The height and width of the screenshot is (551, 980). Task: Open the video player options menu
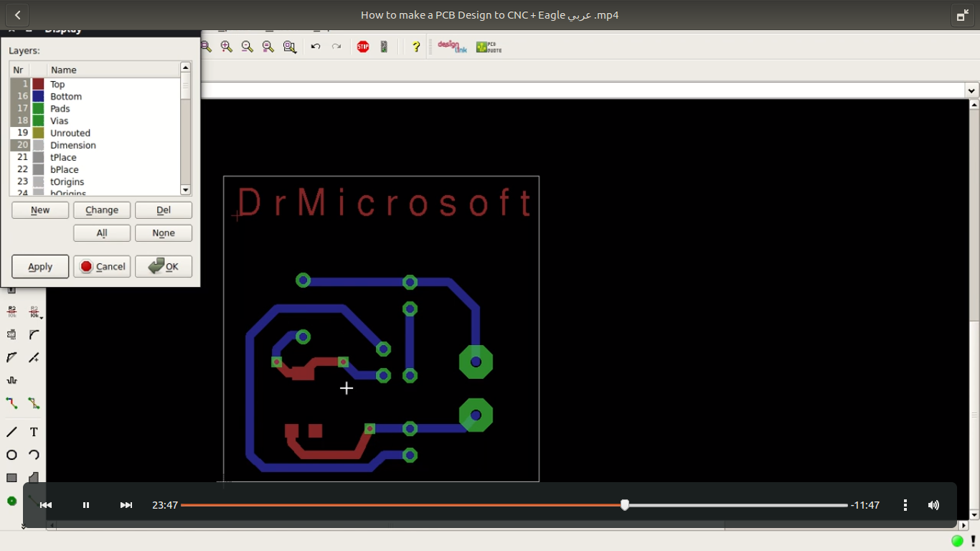(905, 505)
